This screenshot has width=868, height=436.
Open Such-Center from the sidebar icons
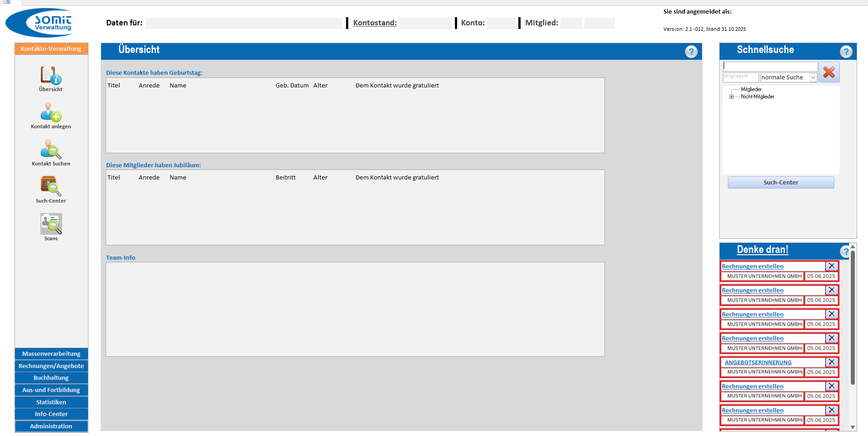pyautogui.click(x=51, y=187)
